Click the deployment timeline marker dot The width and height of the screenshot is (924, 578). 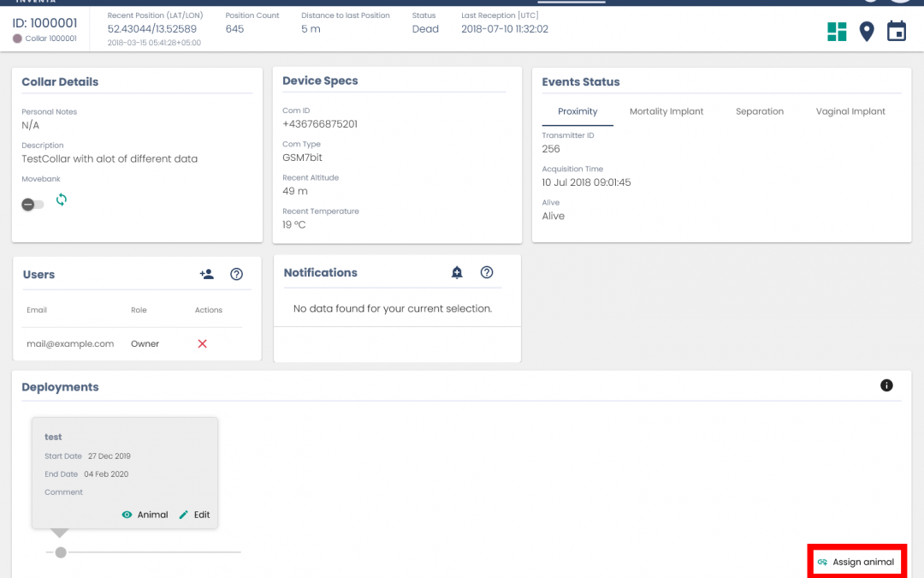[x=61, y=552]
